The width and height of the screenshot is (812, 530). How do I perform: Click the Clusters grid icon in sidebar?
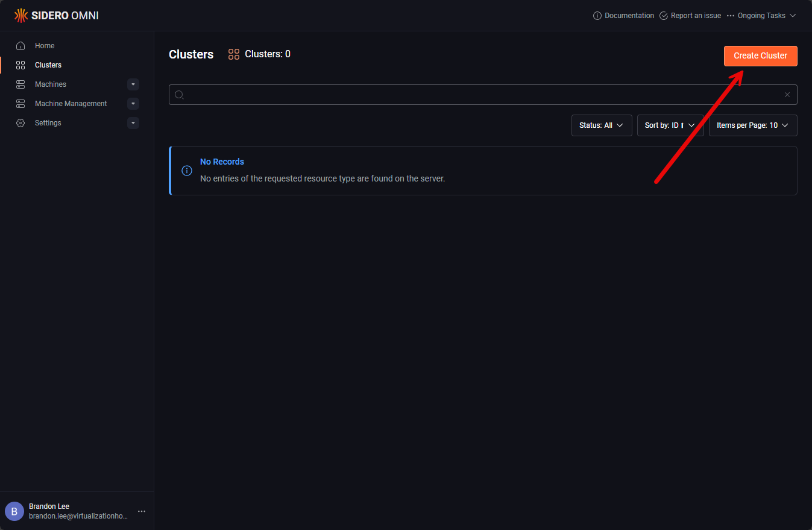coord(20,65)
